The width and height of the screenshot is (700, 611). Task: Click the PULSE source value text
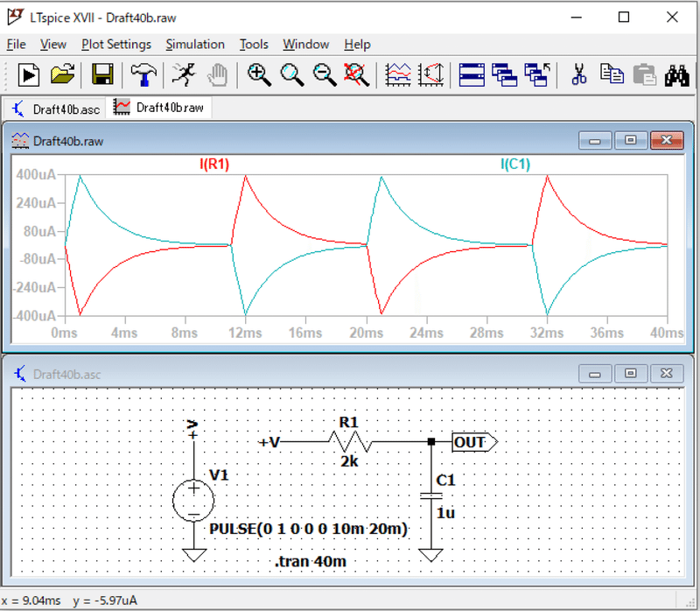[x=308, y=530]
